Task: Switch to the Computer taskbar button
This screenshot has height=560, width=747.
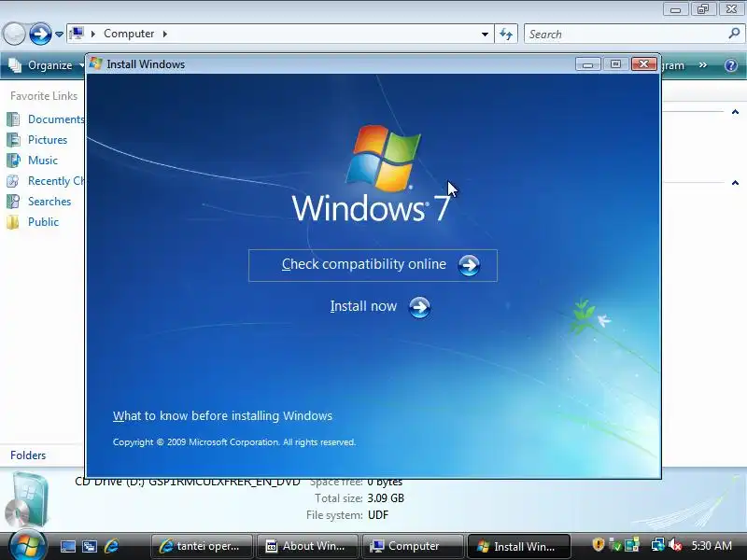Action: click(413, 546)
